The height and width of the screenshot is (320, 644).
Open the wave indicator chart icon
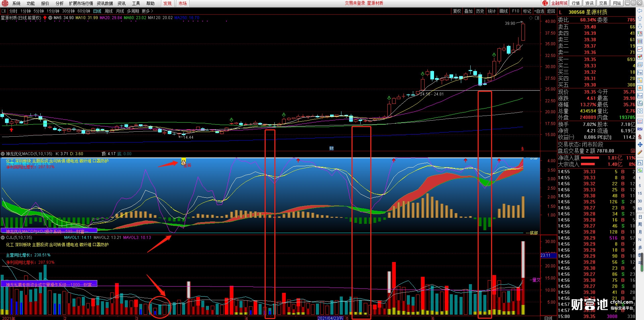coord(640,121)
